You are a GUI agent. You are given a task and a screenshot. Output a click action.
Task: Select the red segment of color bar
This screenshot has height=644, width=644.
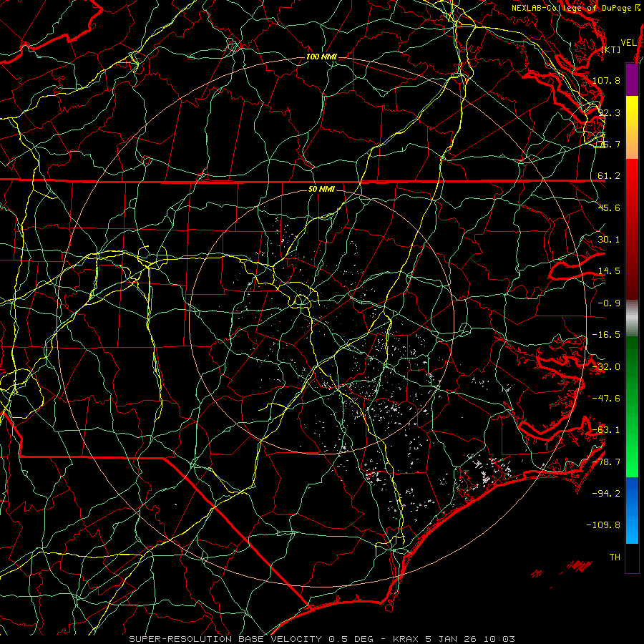(632, 229)
